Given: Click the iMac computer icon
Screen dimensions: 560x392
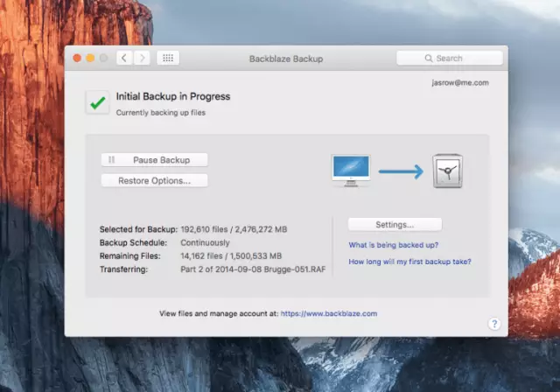Looking at the screenshot, I should coord(351,170).
